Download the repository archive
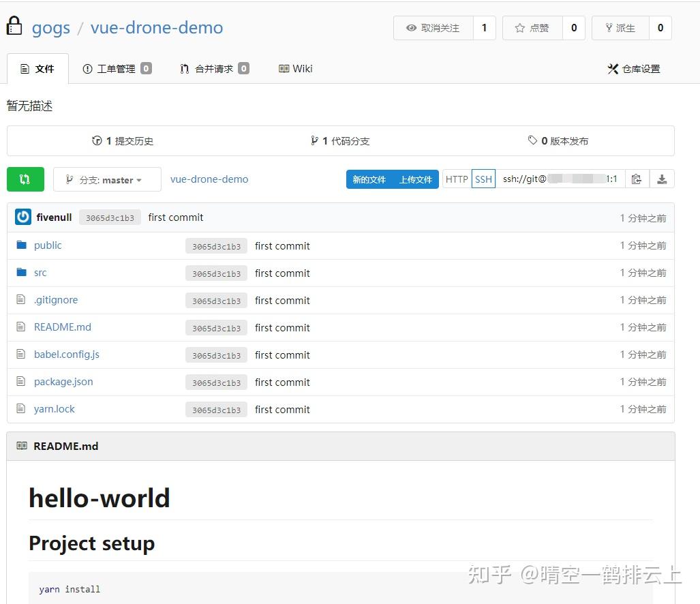Image resolution: width=700 pixels, height=604 pixels. (662, 179)
